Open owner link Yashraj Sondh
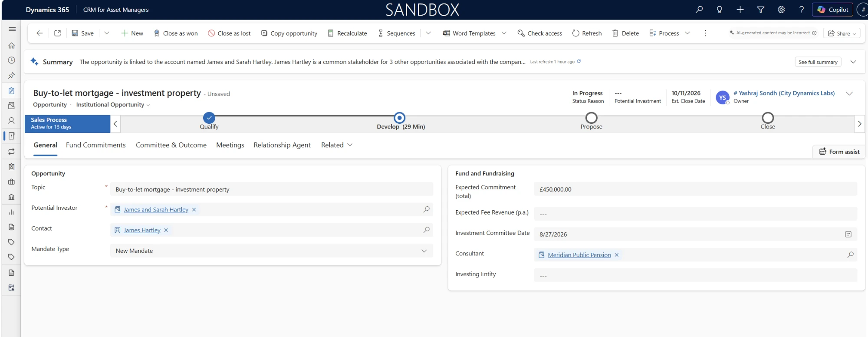This screenshot has width=868, height=337. click(784, 93)
